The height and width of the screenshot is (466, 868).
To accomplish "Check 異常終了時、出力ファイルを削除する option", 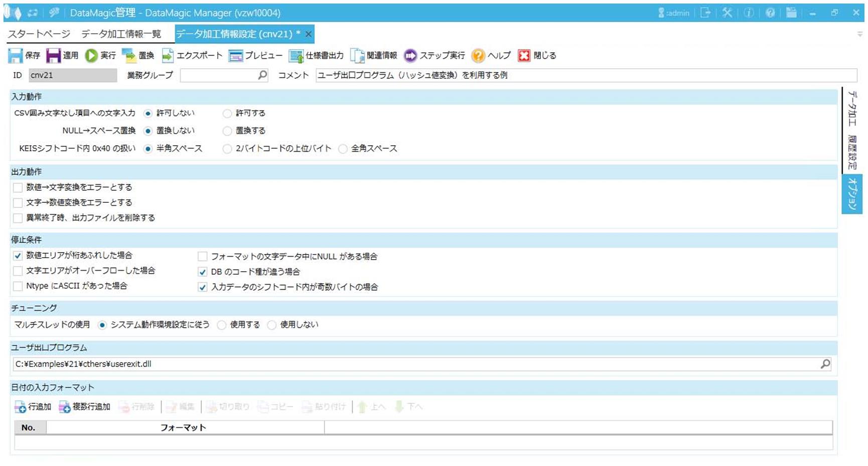I will [x=18, y=218].
